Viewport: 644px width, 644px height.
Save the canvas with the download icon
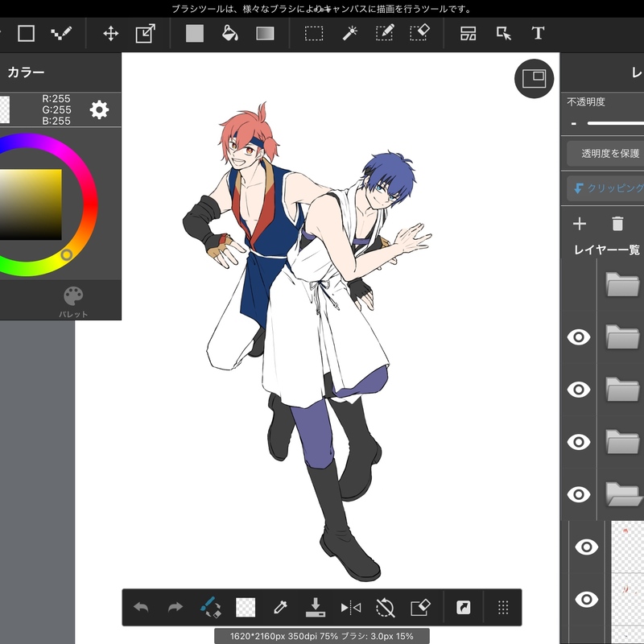(x=316, y=607)
